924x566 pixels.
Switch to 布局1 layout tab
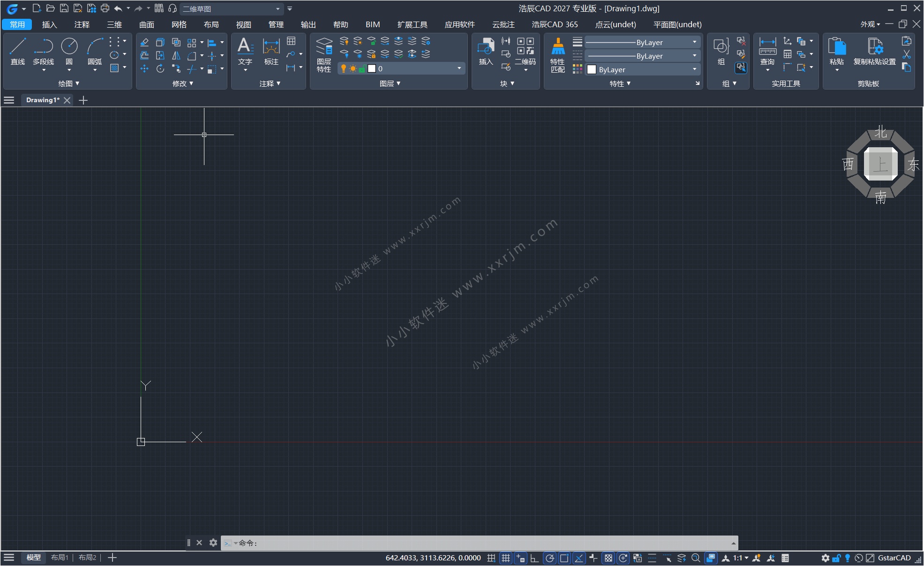coord(60,558)
